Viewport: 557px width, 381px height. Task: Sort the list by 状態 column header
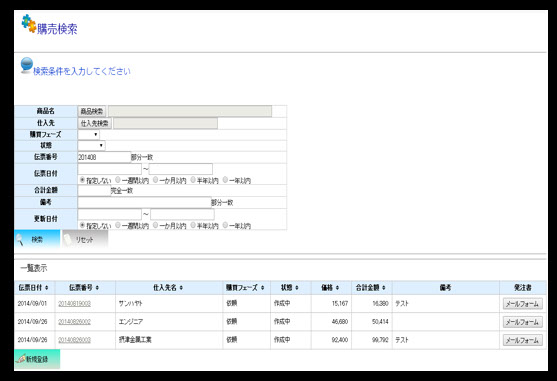click(x=290, y=288)
